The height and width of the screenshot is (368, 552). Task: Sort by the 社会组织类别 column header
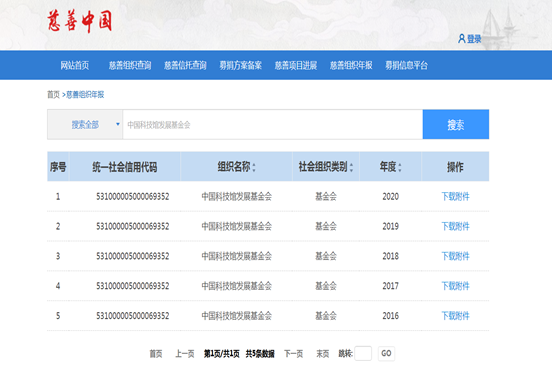point(326,167)
